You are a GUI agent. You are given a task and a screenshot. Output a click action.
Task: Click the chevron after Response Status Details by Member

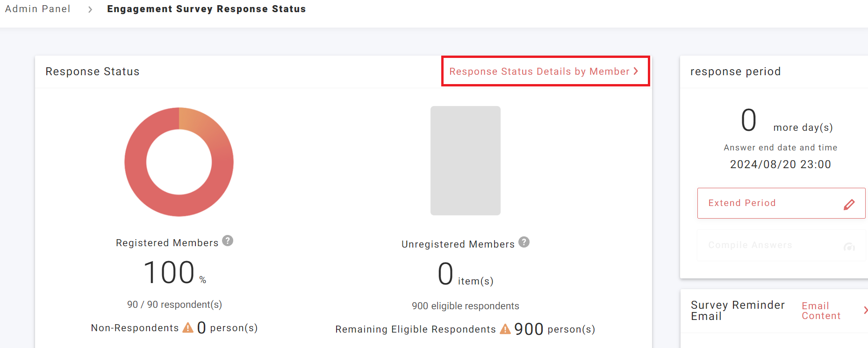pyautogui.click(x=636, y=71)
